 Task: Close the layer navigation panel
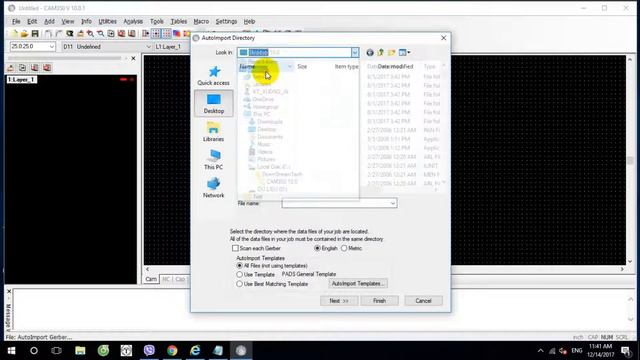coord(133,58)
